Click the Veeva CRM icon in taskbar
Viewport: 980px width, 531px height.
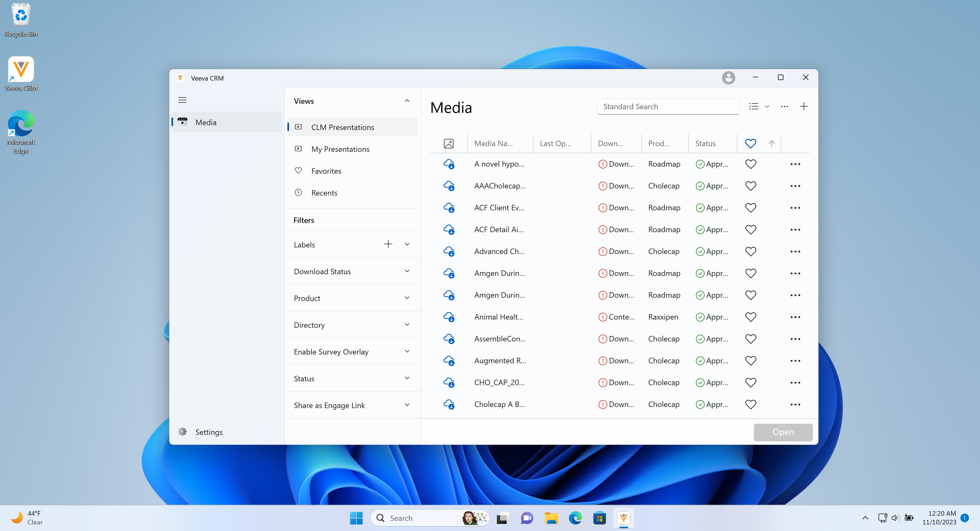623,517
